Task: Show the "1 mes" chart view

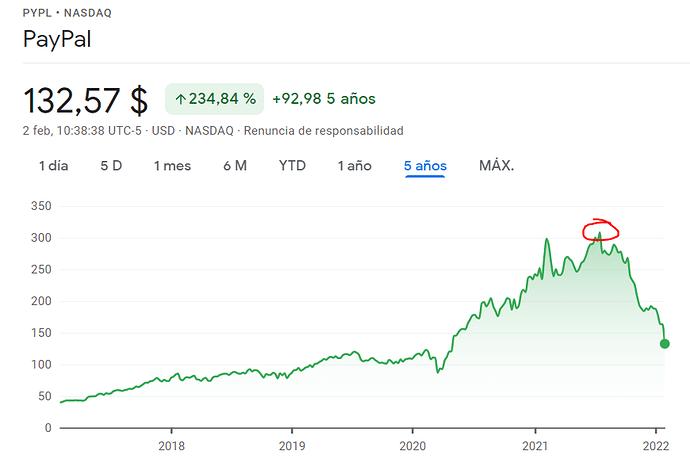Action: point(172,165)
